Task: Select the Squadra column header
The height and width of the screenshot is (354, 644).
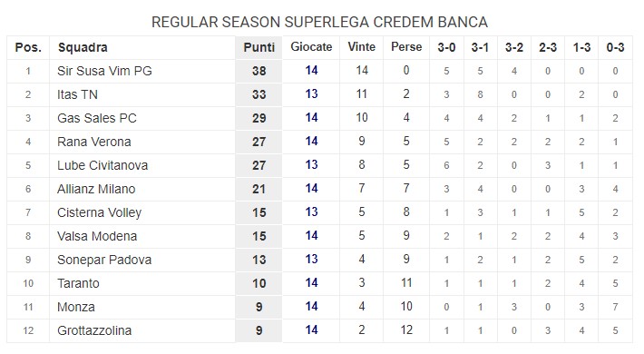Action: click(83, 48)
